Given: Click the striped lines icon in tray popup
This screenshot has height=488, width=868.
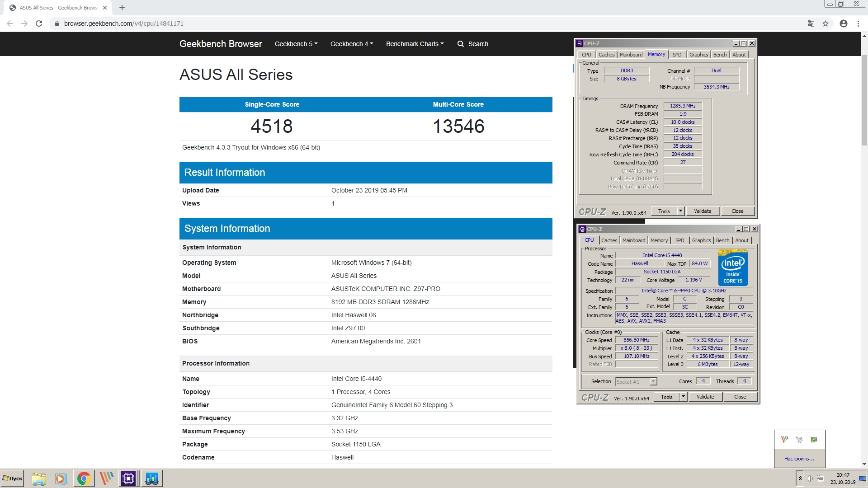Looking at the screenshot, I should click(x=785, y=440).
